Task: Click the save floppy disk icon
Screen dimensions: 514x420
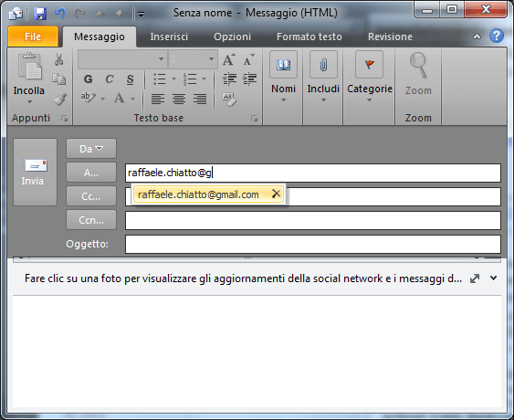Action: pos(40,14)
